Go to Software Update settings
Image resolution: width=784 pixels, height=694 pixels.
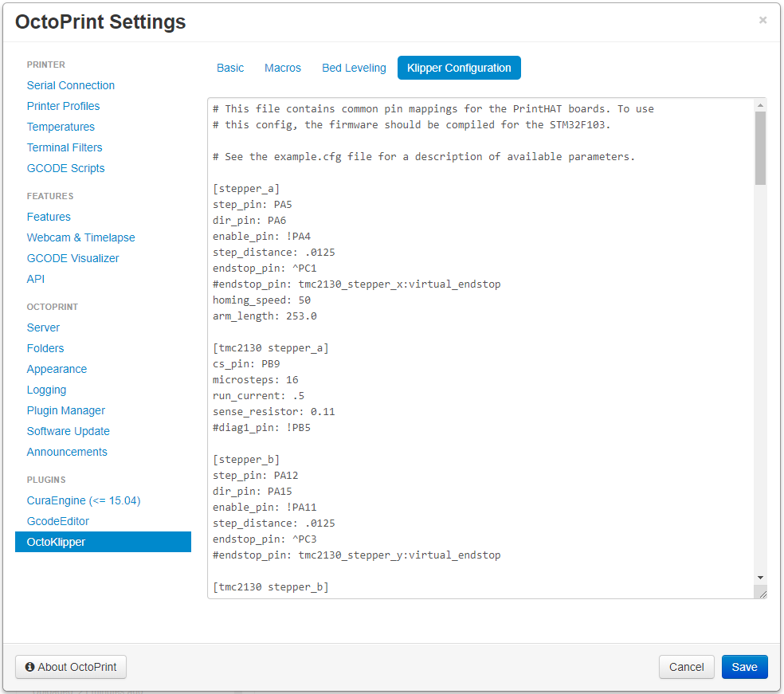click(68, 431)
